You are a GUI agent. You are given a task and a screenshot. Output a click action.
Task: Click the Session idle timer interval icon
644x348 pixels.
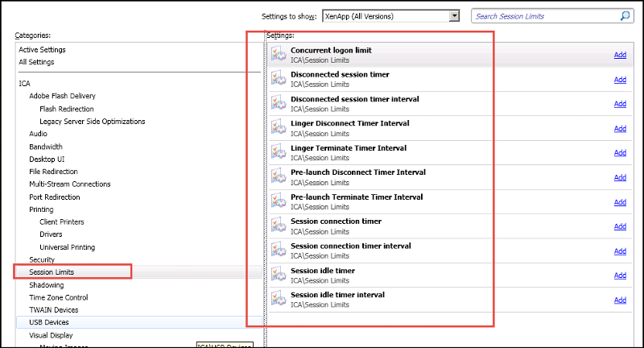[x=279, y=299]
